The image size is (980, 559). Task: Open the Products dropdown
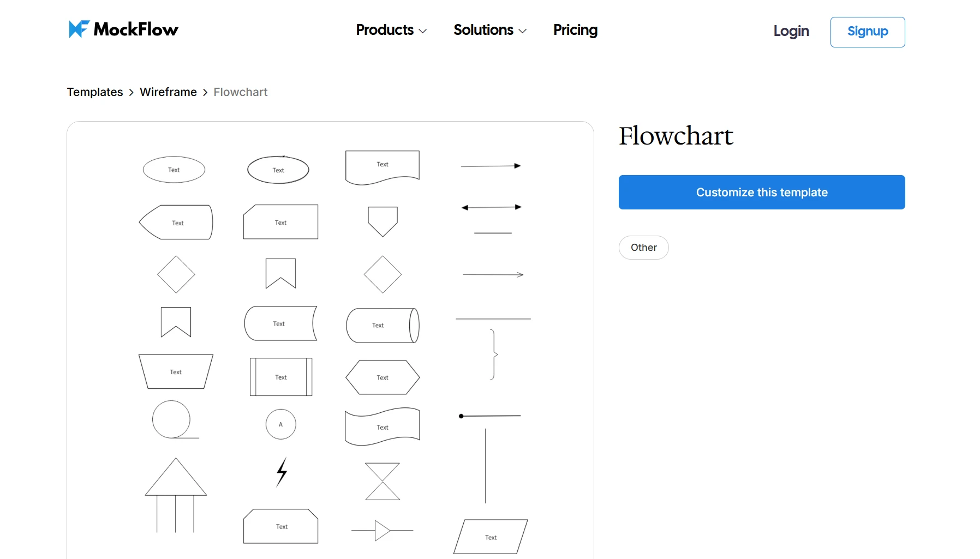click(x=390, y=31)
